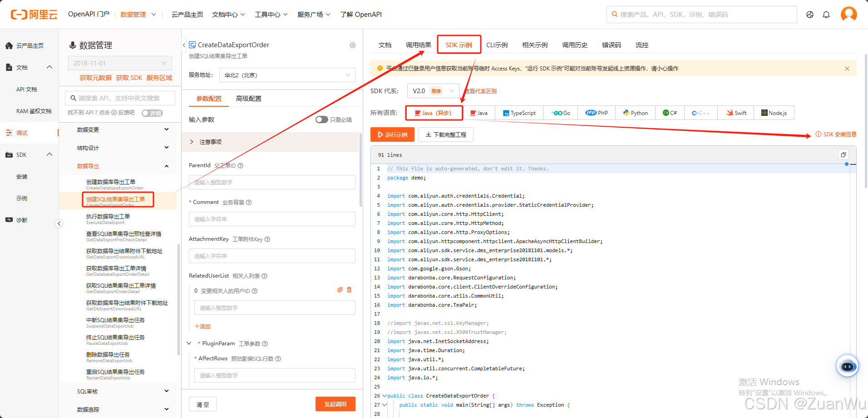Image resolution: width=868 pixels, height=418 pixels.
Task: Open 云产品主页 in left sidebar
Action: [x=30, y=45]
